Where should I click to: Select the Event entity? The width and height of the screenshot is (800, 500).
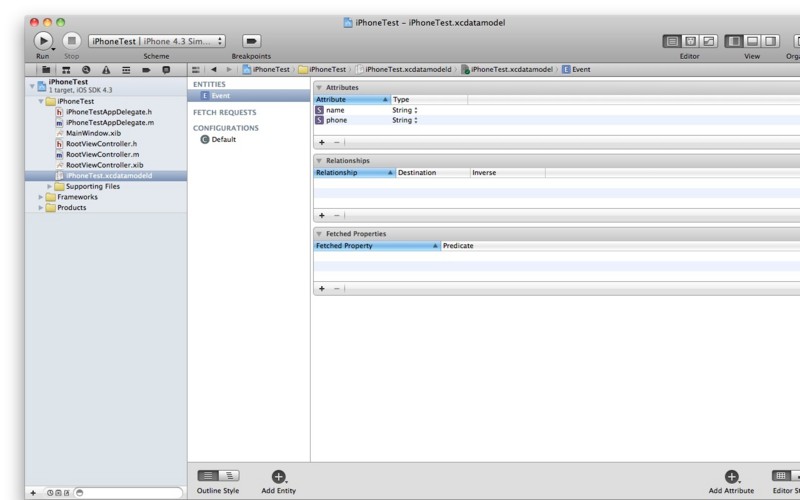pyautogui.click(x=248, y=96)
